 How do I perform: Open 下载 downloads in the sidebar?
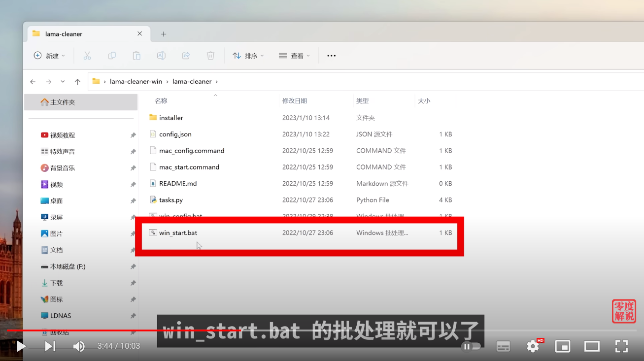(52, 283)
